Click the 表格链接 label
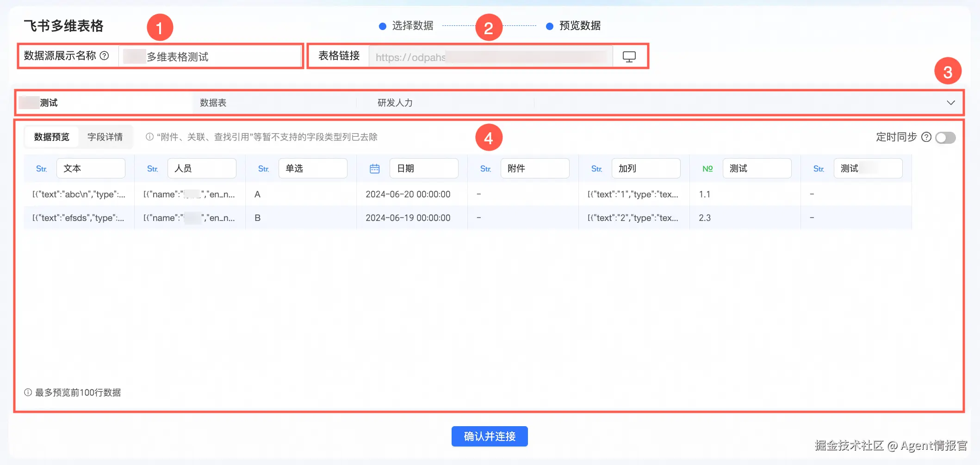The image size is (980, 465). [x=339, y=56]
